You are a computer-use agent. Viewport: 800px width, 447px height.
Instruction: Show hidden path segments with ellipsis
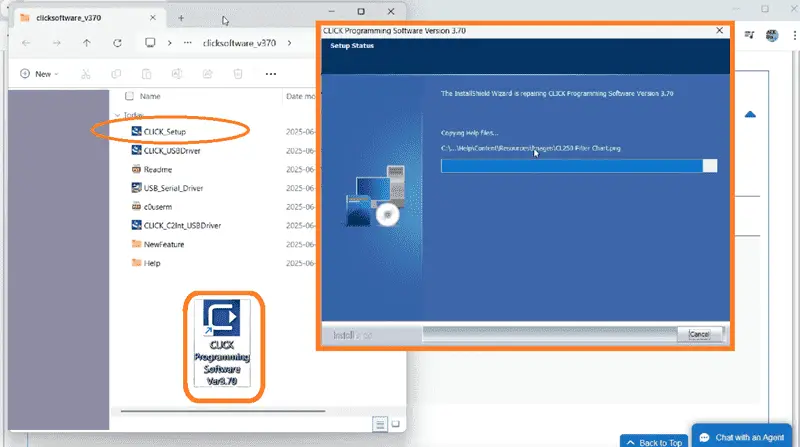(188, 43)
